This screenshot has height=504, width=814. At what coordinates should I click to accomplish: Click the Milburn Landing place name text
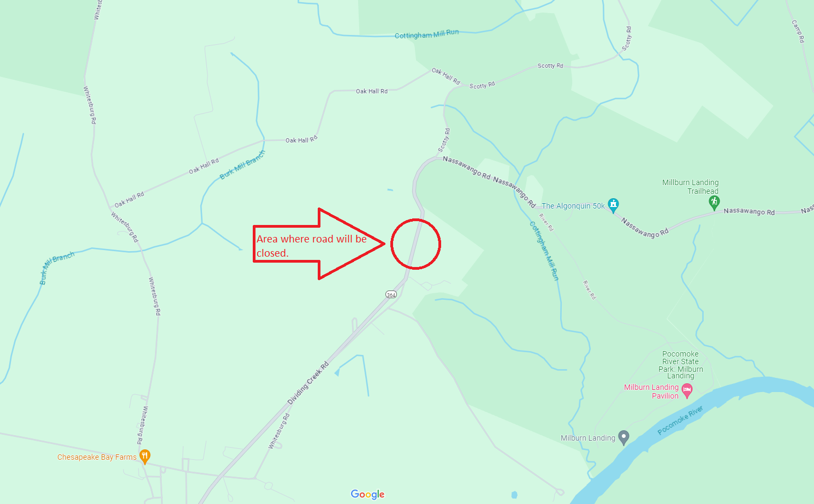(x=588, y=438)
